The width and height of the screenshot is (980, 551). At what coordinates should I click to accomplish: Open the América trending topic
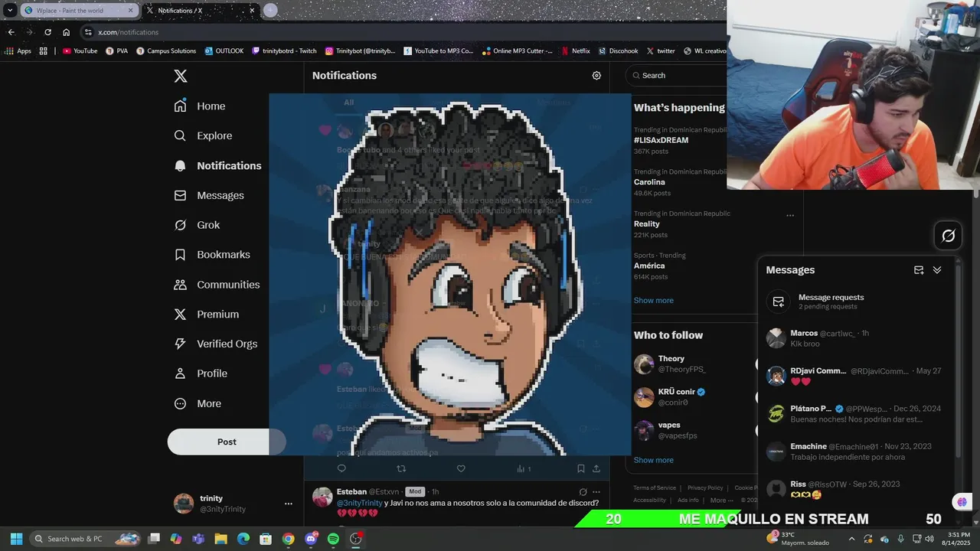(649, 266)
